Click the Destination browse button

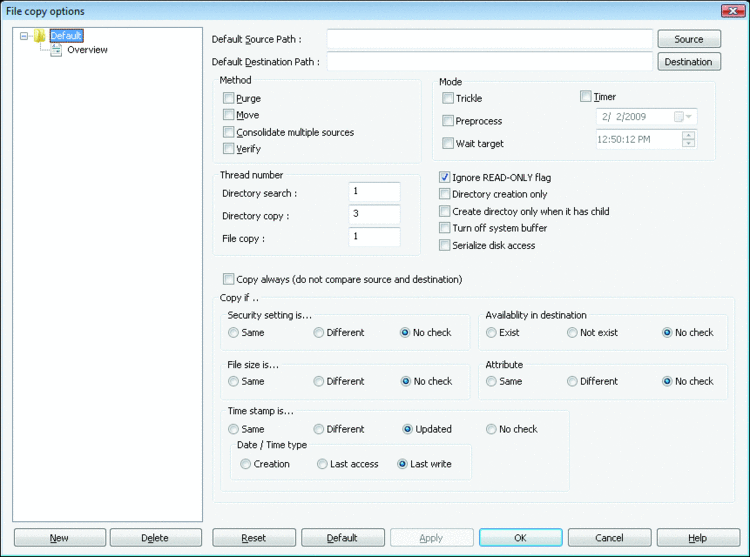(688, 62)
